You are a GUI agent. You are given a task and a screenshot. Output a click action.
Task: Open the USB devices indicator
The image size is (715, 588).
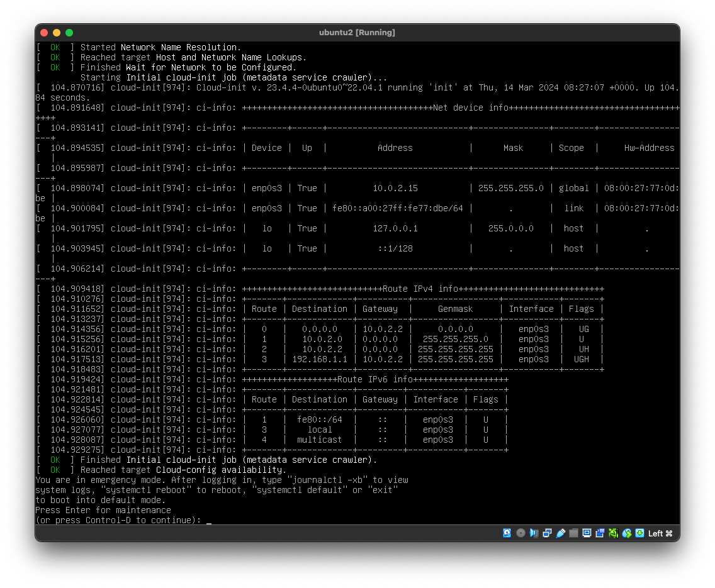[x=560, y=533]
